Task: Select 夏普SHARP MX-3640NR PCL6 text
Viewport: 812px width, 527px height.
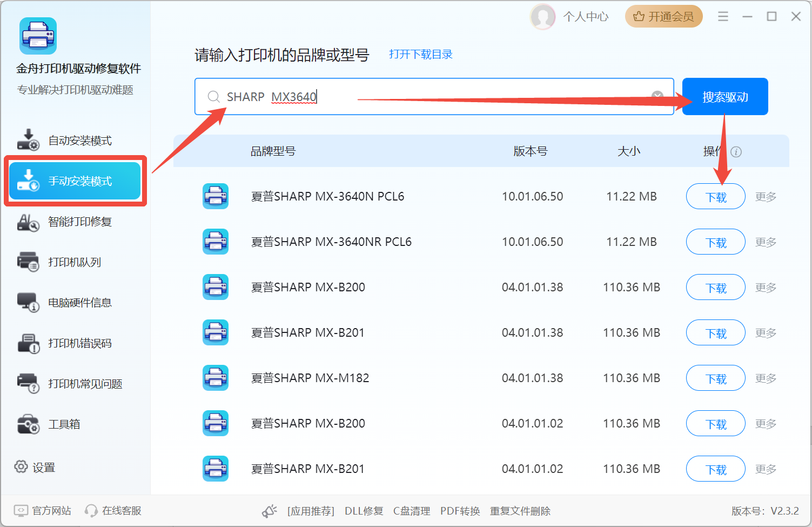Action: point(331,242)
